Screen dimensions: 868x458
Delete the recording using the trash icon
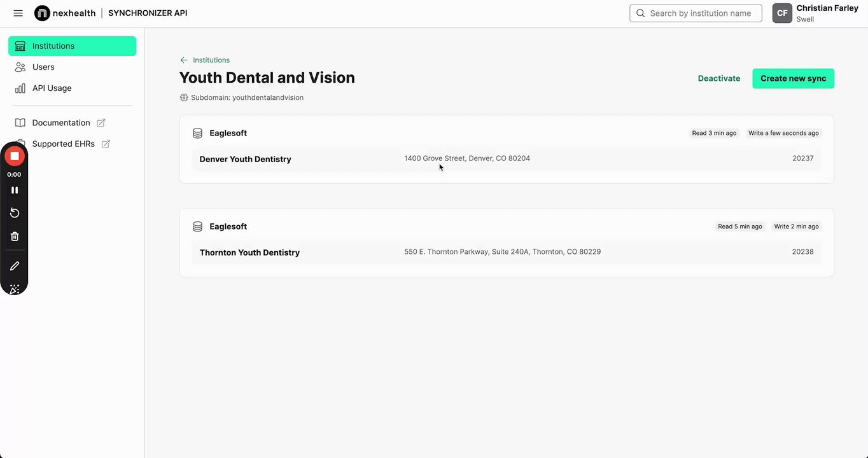point(15,237)
